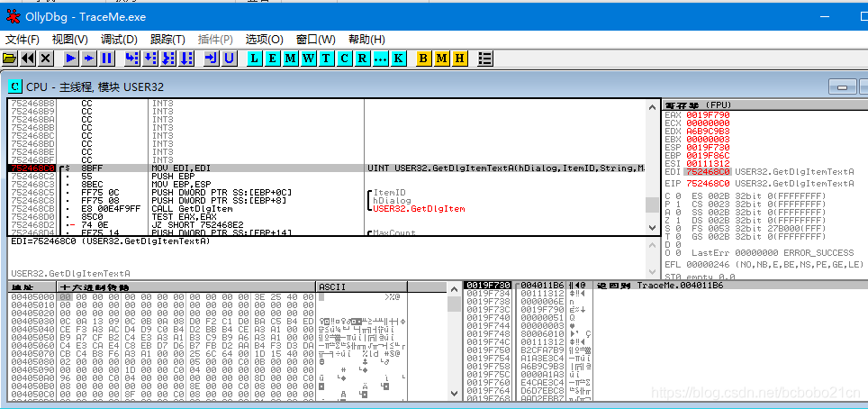Click the EDX register value A6B9C9B3
The height and width of the screenshot is (409, 868).
(708, 132)
